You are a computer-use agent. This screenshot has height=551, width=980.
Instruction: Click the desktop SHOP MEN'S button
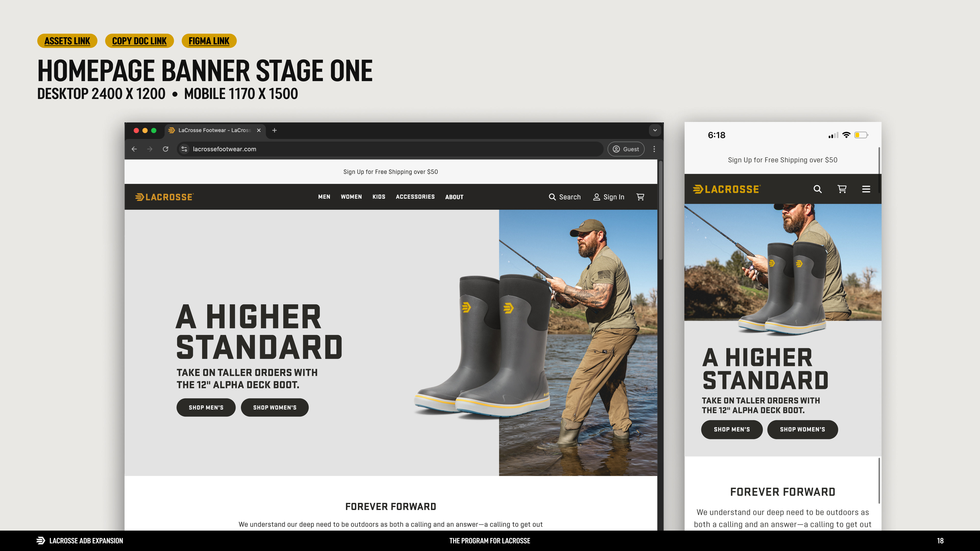tap(206, 407)
